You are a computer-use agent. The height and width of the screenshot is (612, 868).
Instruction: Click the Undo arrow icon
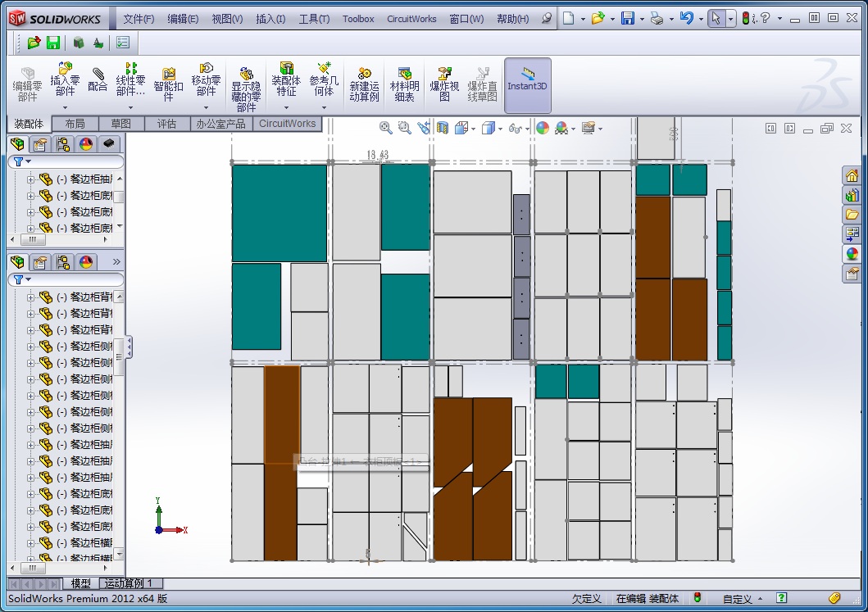click(686, 18)
